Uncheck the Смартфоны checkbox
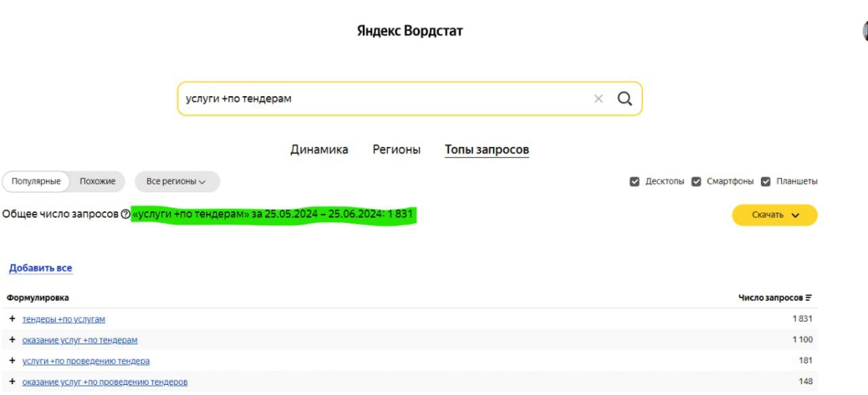Viewport: 868px width, 395px height. [x=696, y=182]
